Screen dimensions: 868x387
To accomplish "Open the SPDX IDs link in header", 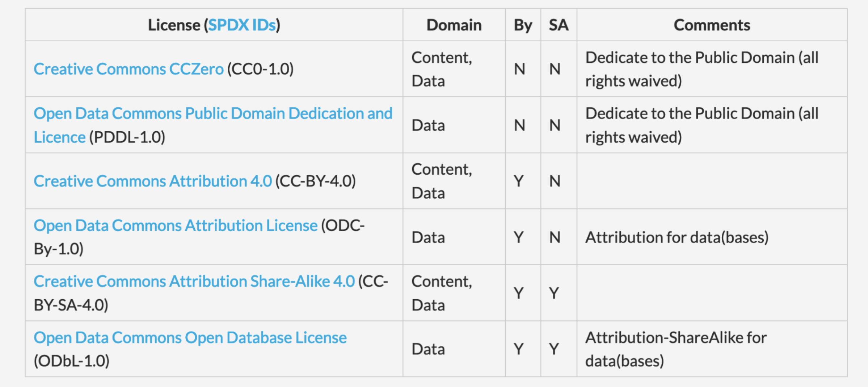I will [242, 25].
